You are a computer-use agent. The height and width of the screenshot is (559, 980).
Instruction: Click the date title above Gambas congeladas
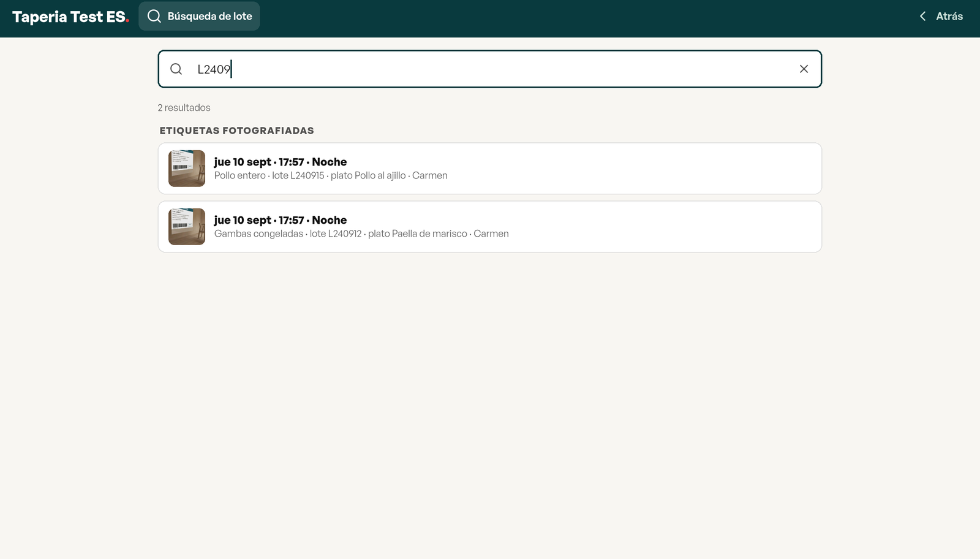[281, 220]
